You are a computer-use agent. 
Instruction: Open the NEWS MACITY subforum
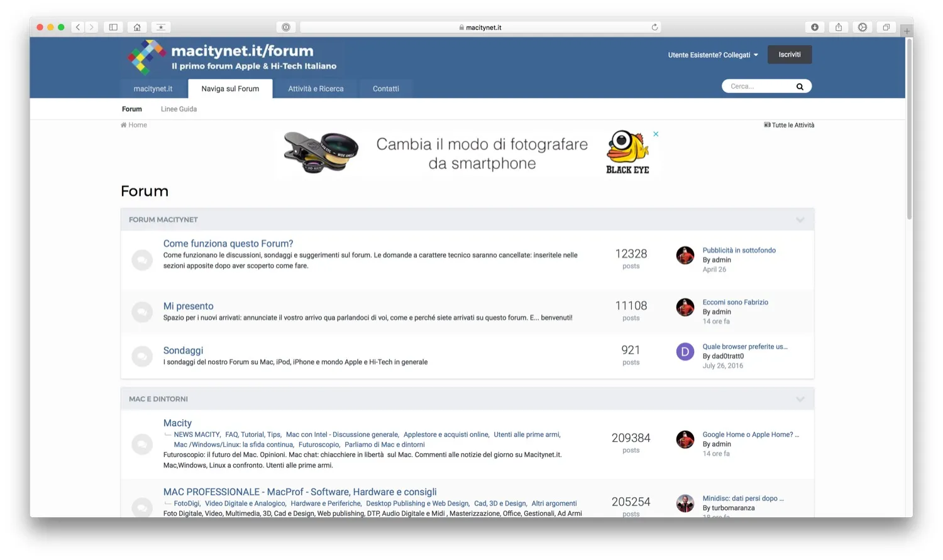tap(197, 435)
